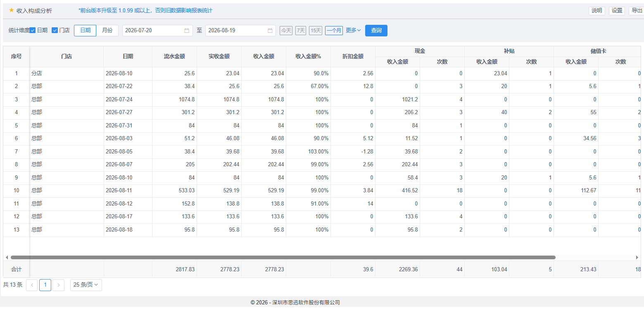Screen dimensions: 644x311
Task: Select the 一个月 quick range
Action: tap(334, 31)
